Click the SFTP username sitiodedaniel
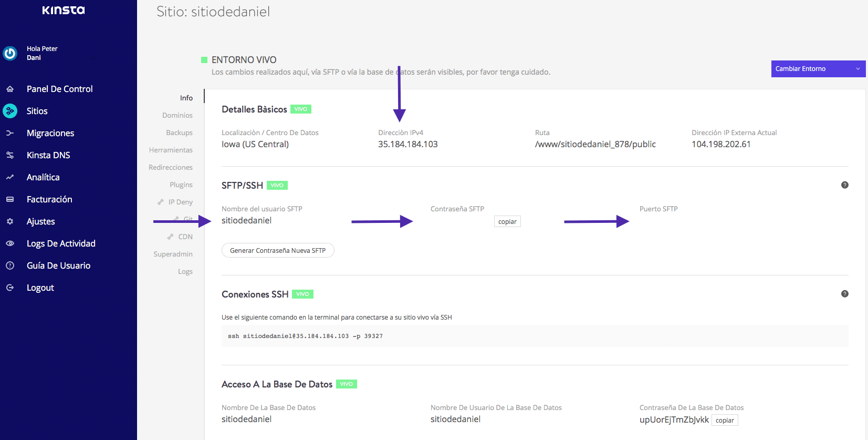Screen dimensions: 868x440 246,220
